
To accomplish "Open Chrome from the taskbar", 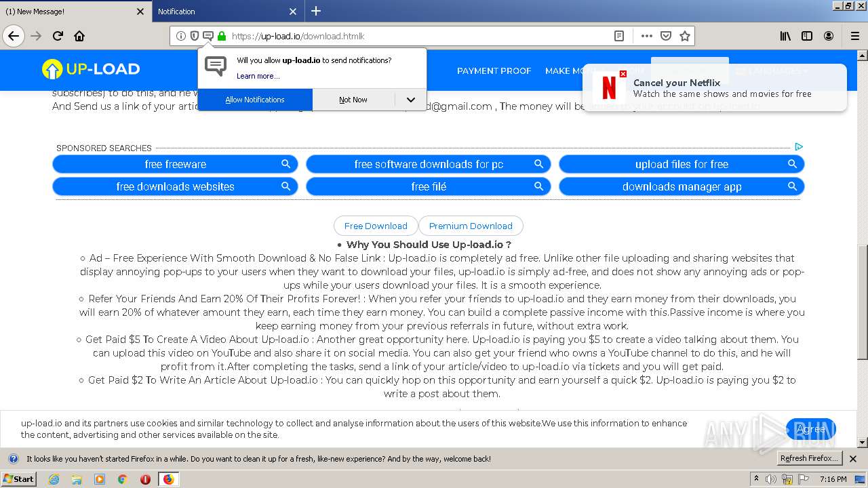I will pos(122,479).
